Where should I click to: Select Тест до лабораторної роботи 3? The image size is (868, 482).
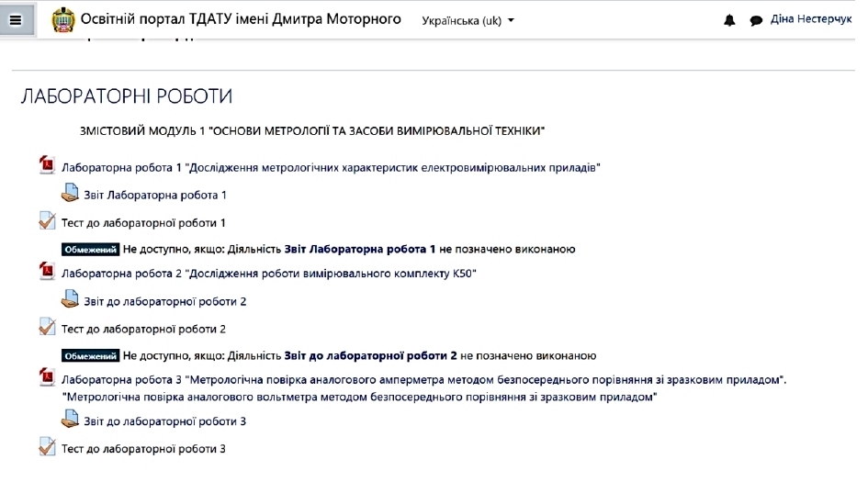point(143,449)
